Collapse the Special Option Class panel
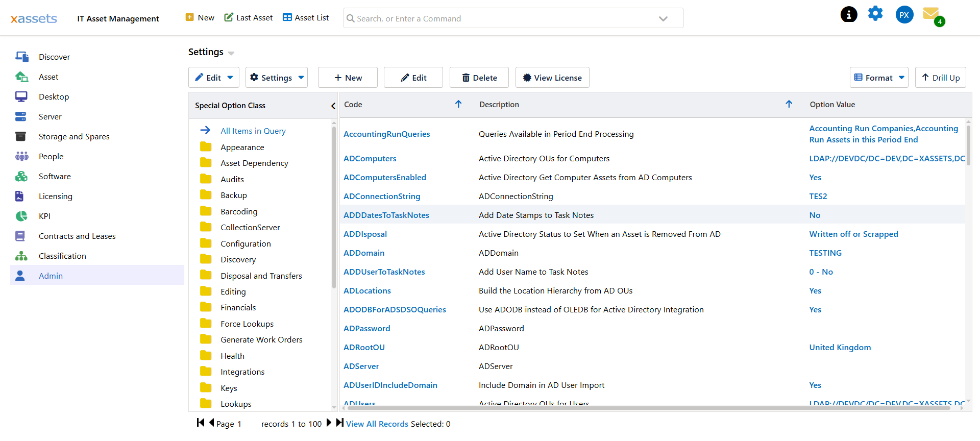This screenshot has width=980, height=441. tap(333, 106)
